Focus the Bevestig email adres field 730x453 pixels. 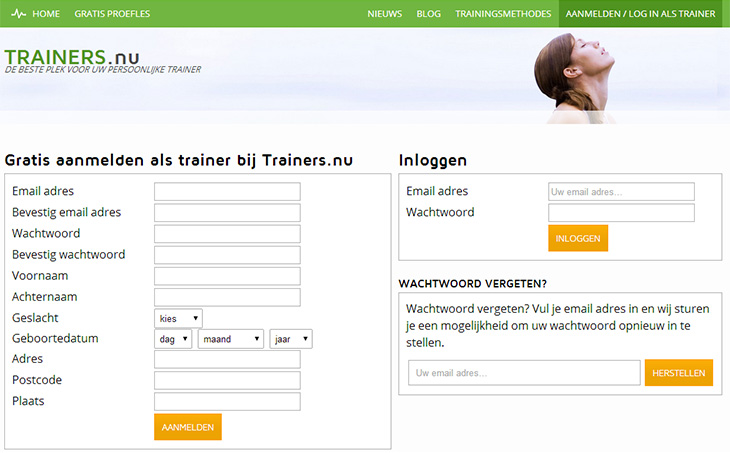click(227, 213)
